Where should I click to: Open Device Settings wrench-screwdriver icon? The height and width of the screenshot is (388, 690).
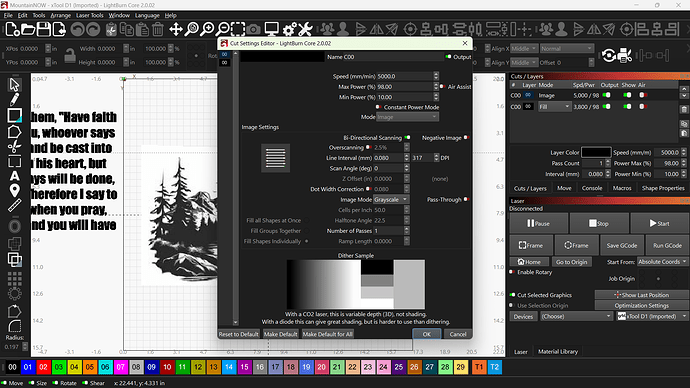tap(305, 29)
